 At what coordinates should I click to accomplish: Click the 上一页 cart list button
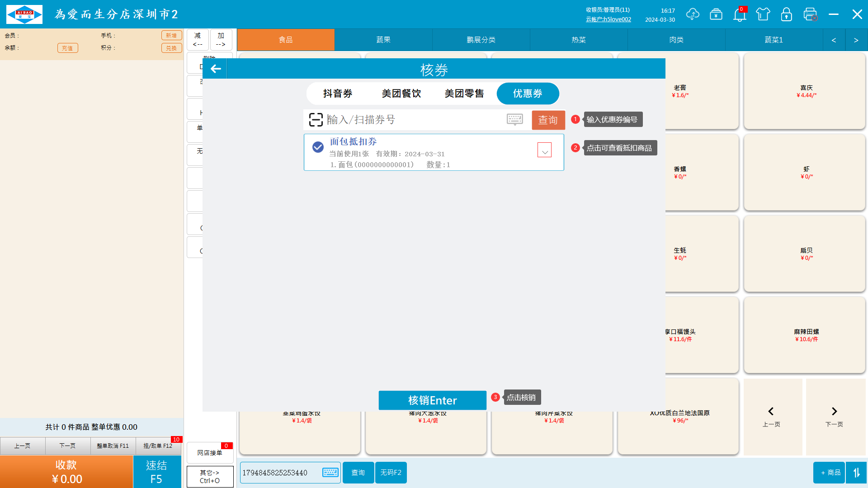click(x=23, y=446)
